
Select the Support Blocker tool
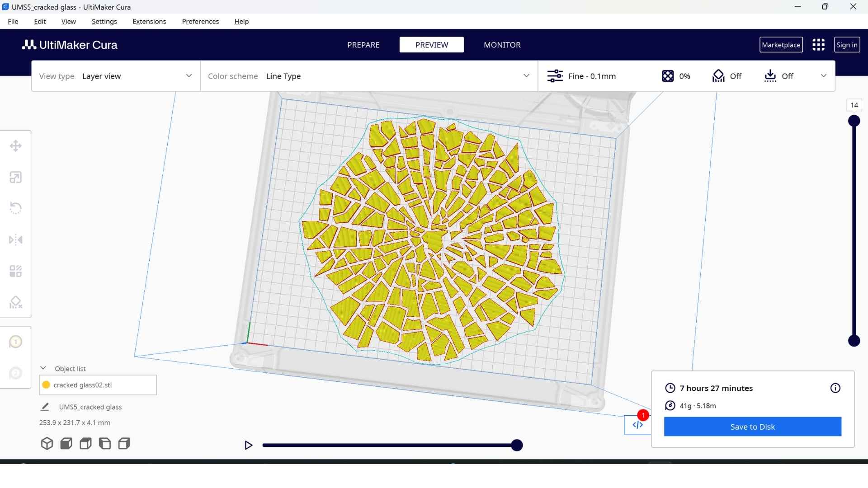[x=15, y=302]
